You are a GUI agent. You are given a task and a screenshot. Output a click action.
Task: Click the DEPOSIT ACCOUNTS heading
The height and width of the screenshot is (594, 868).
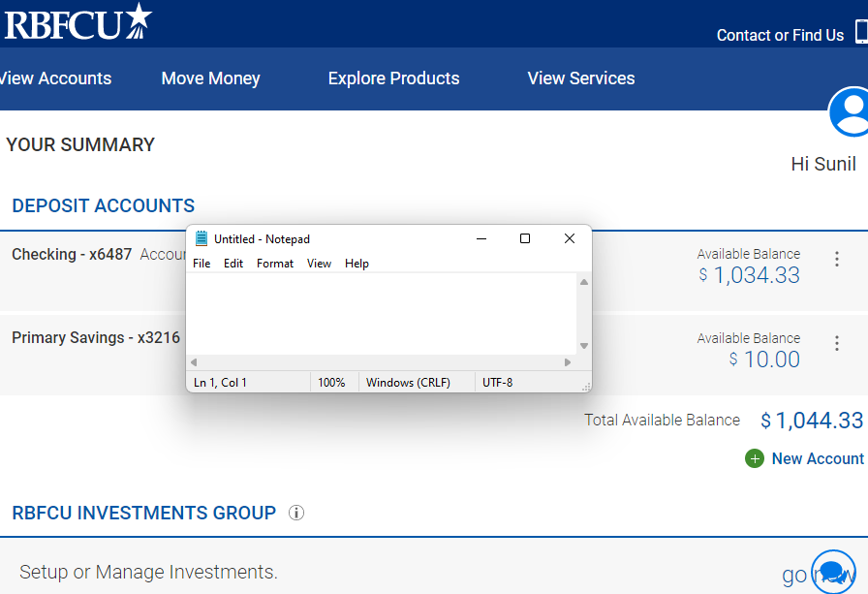103,205
